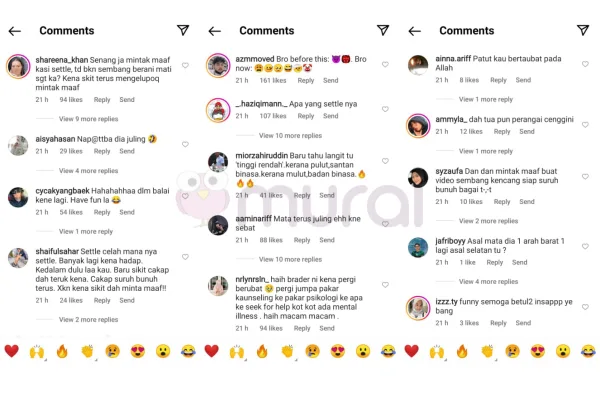
Task: Open the share paper-plane icon in the middle panel
Action: pos(383,30)
